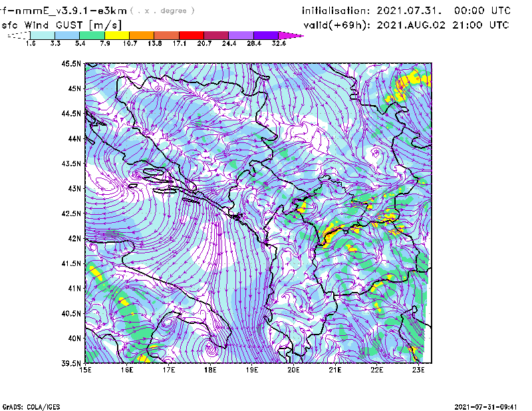Screen dimensions: 532x411
Task: Click the latitude label '45N'
Action: (x=74, y=88)
